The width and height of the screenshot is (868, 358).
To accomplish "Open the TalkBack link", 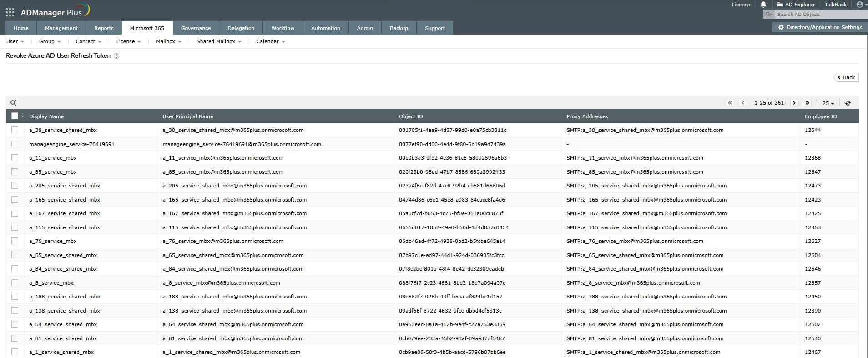I will [x=836, y=5].
